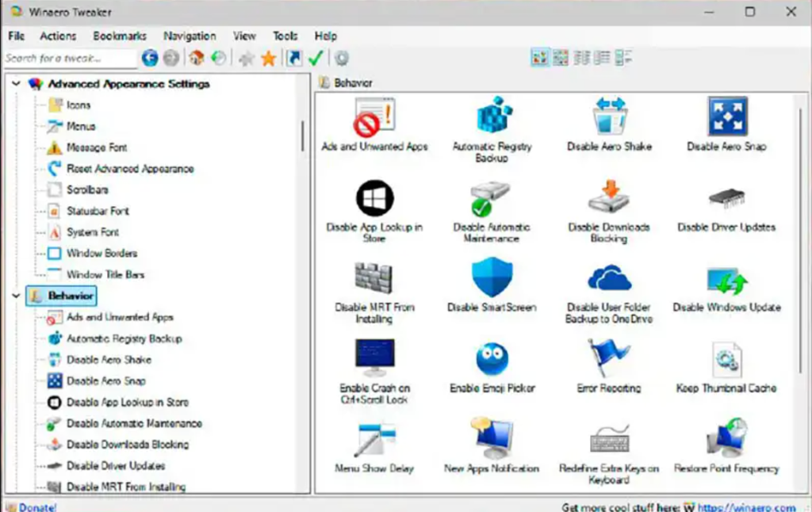Screen dimensions: 812x512
Task: Open the Error Reporting flag icon
Action: [608, 358]
